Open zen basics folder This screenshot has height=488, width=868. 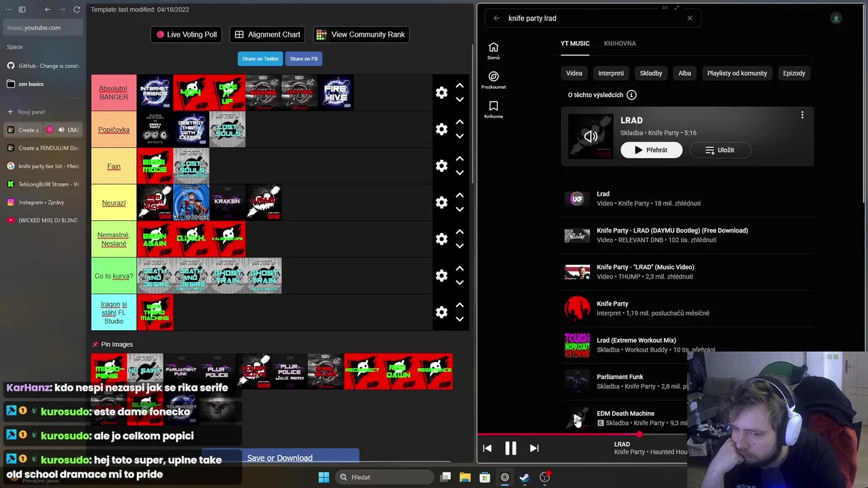43,84
